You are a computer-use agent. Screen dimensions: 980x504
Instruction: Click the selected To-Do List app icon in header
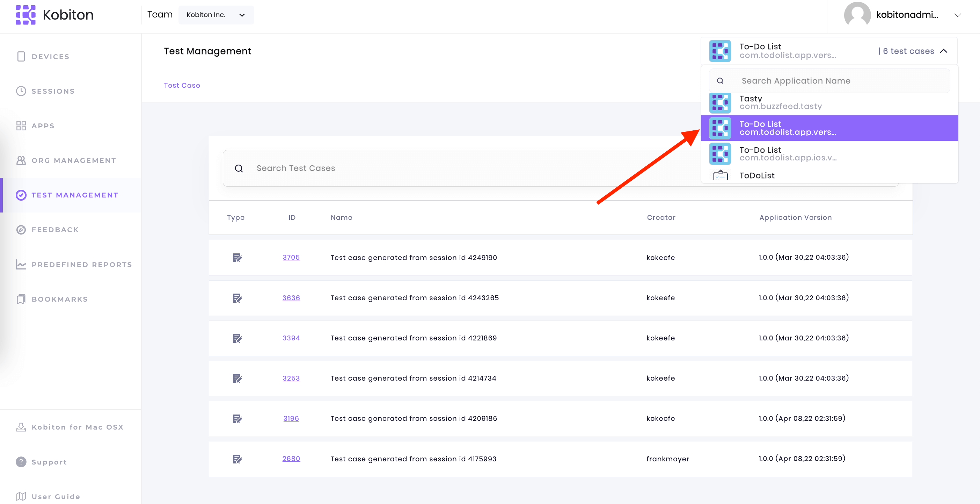(x=720, y=51)
